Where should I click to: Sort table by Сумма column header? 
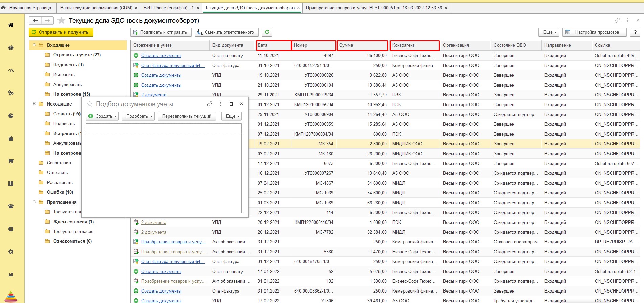(x=362, y=45)
